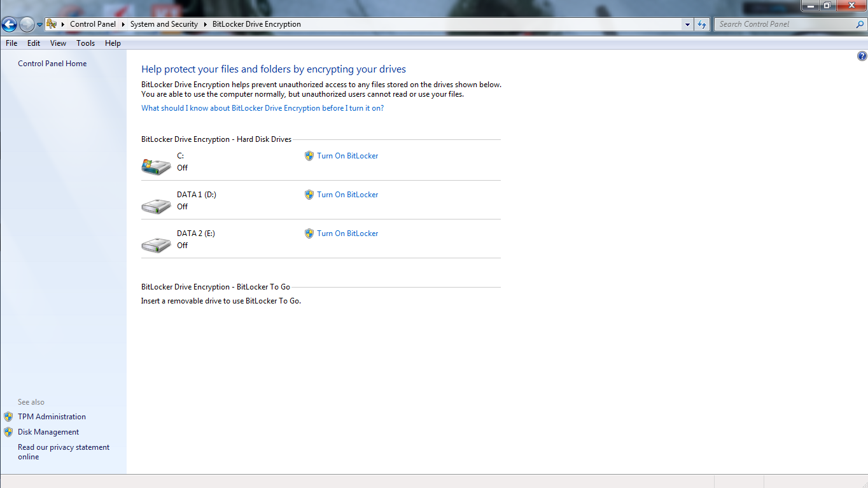Click the blue Help question mark icon

click(x=862, y=56)
